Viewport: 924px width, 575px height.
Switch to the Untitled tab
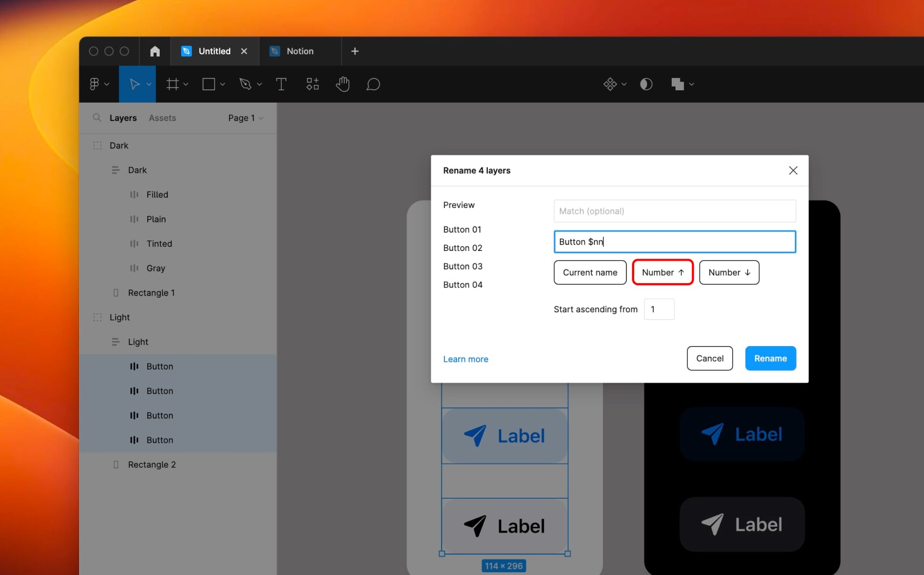tap(215, 51)
